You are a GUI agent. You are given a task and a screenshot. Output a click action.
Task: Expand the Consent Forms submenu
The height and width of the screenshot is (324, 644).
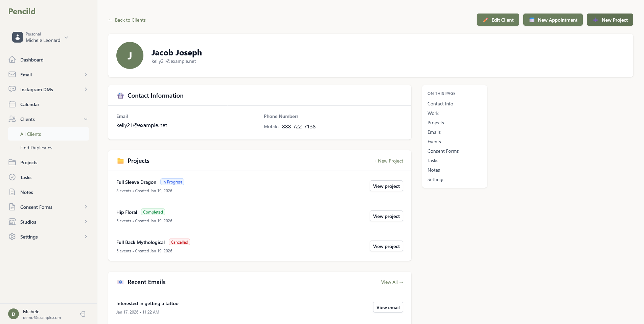pyautogui.click(x=86, y=207)
